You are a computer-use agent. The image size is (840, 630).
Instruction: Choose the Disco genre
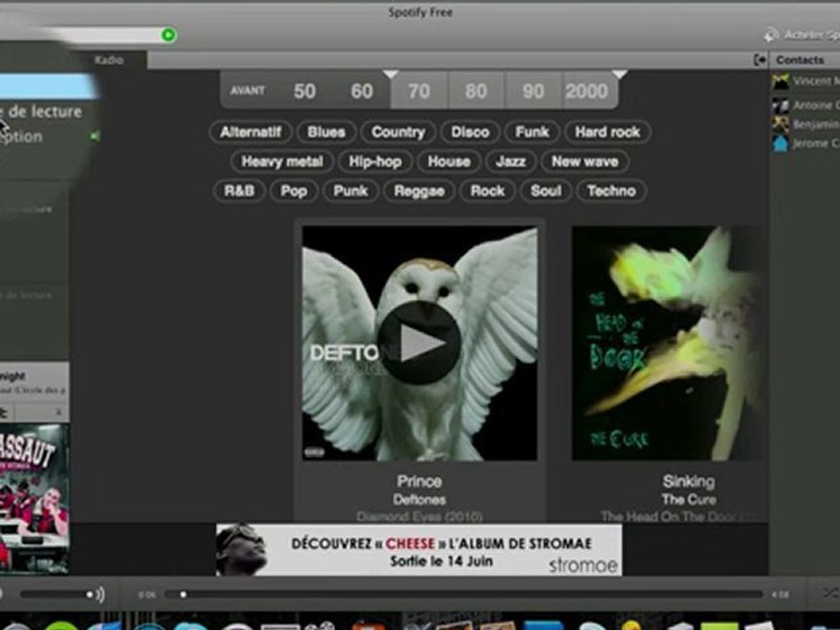tap(470, 132)
